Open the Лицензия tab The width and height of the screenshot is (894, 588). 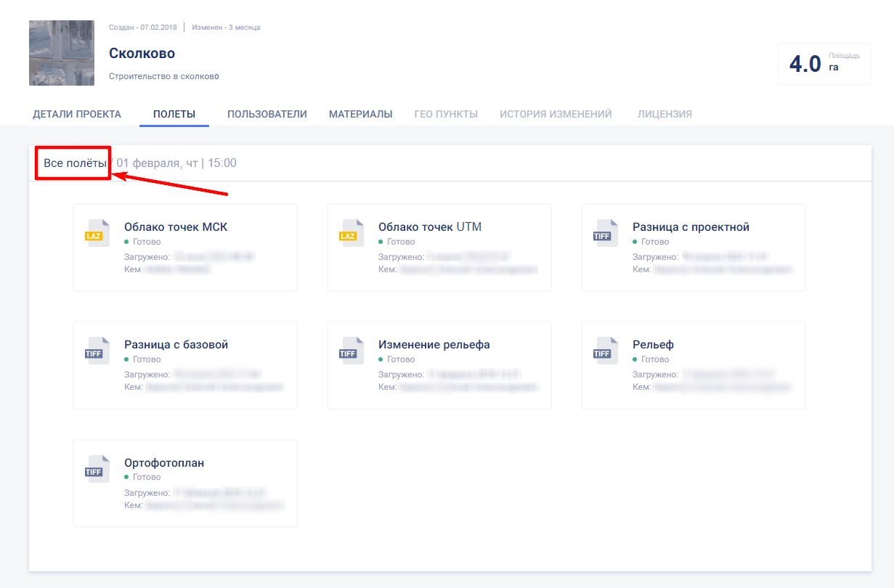pyautogui.click(x=665, y=114)
